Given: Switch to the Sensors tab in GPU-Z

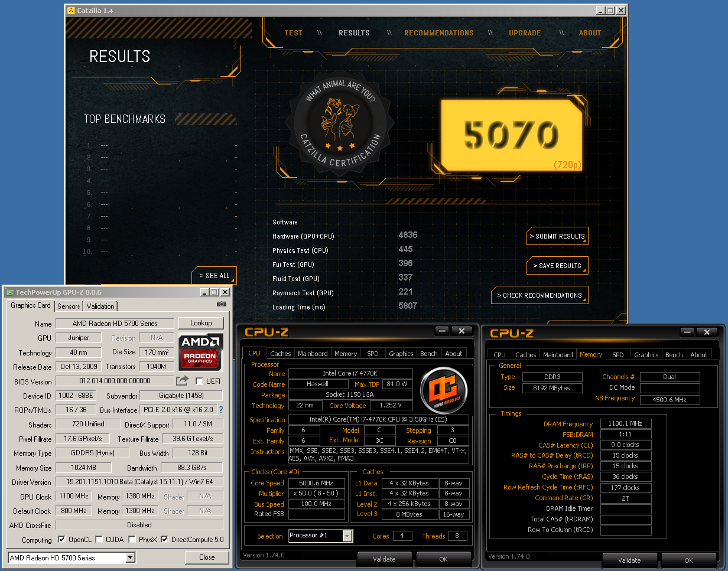Looking at the screenshot, I should coord(69,306).
